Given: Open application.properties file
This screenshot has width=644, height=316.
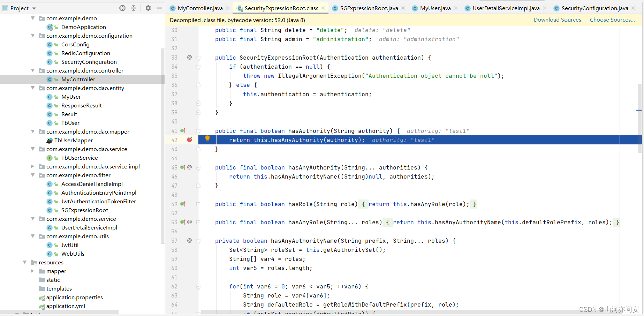Looking at the screenshot, I should pyautogui.click(x=75, y=297).
